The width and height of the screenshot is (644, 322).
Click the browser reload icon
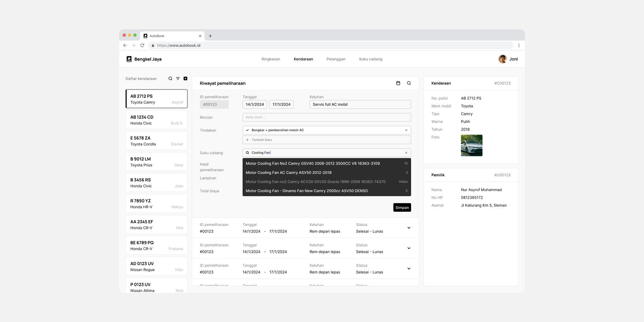pos(142,45)
